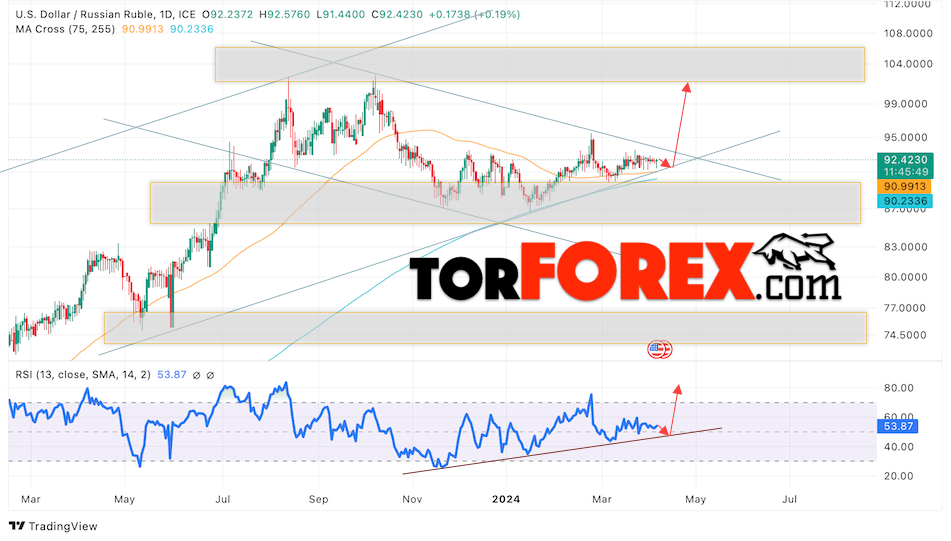Click the 108.0000 price axis label
Image resolution: width=951 pixels, height=541 pixels.
point(908,33)
